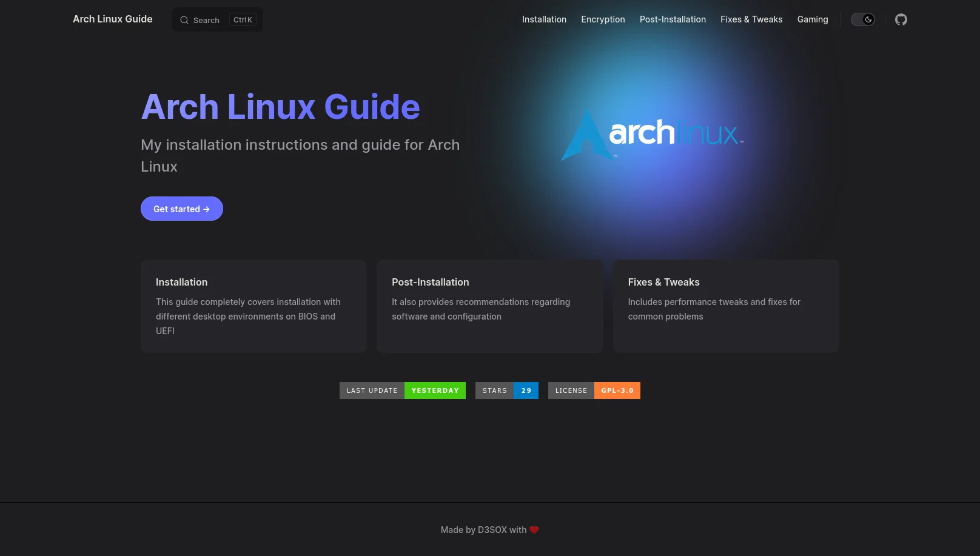
Task: Open the Installation feature card
Action: [x=253, y=306]
